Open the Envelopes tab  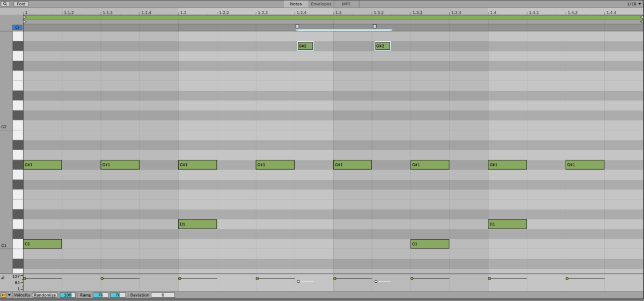[x=321, y=4]
